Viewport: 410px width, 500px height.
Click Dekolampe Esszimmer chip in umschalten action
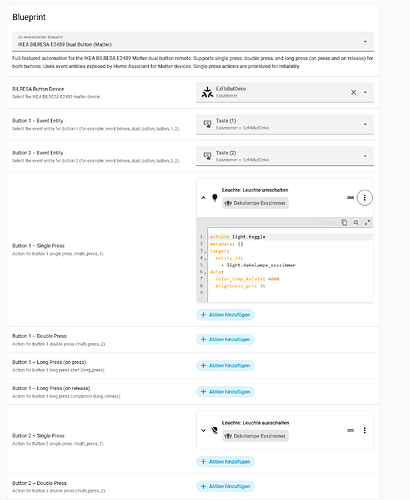[x=255, y=203]
